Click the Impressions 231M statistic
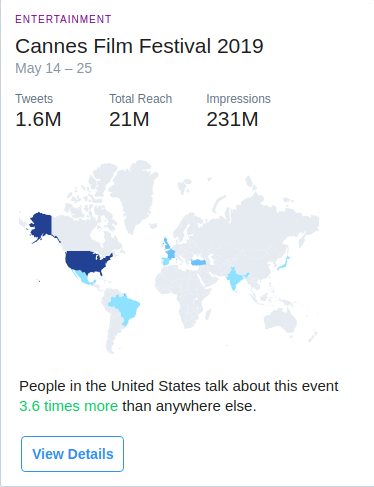The width and height of the screenshot is (374, 487). (x=238, y=111)
